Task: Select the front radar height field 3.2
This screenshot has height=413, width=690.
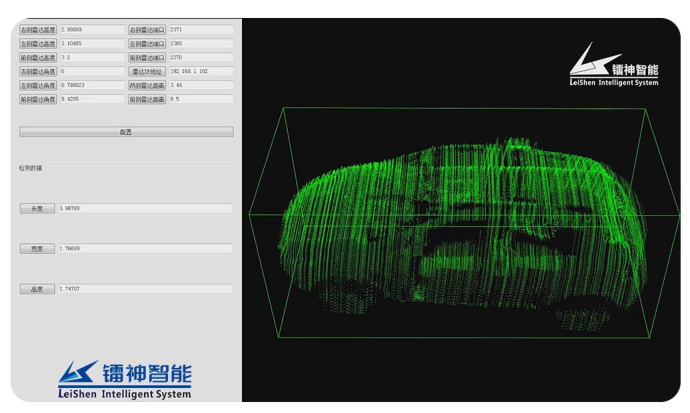Action: point(91,58)
